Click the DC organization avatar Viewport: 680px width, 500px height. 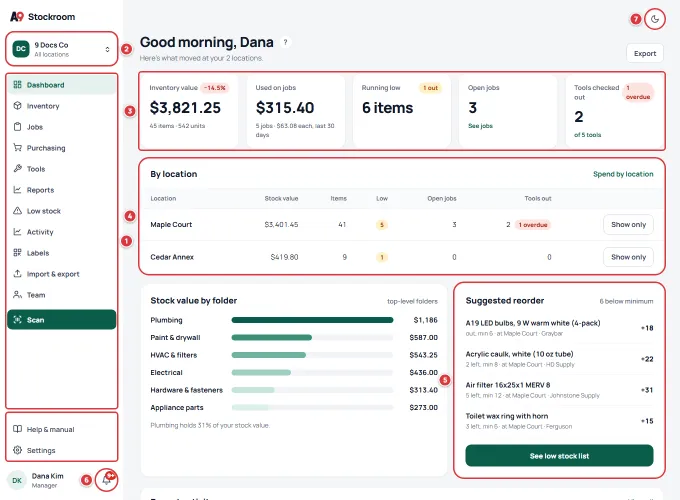coord(21,49)
